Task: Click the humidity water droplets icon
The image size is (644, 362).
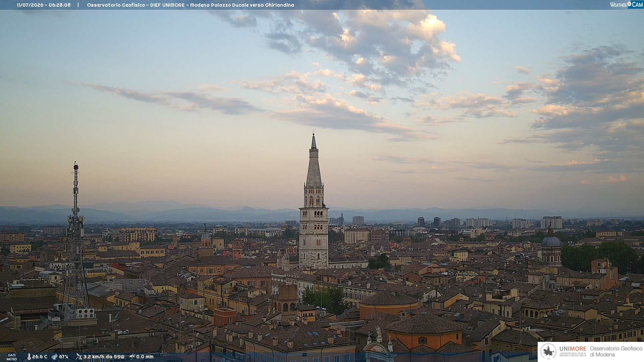Action: click(x=54, y=357)
